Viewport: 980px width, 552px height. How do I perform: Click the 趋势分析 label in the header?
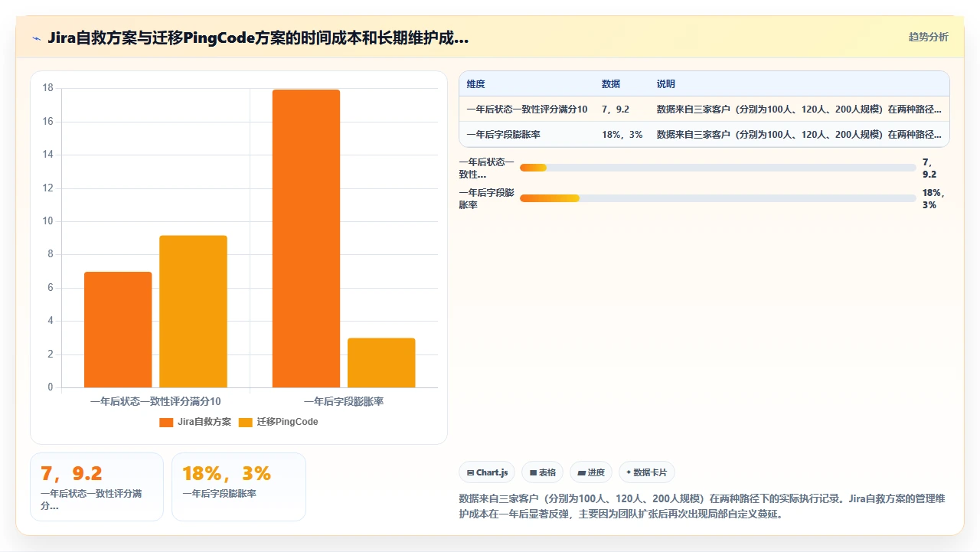[x=928, y=37]
